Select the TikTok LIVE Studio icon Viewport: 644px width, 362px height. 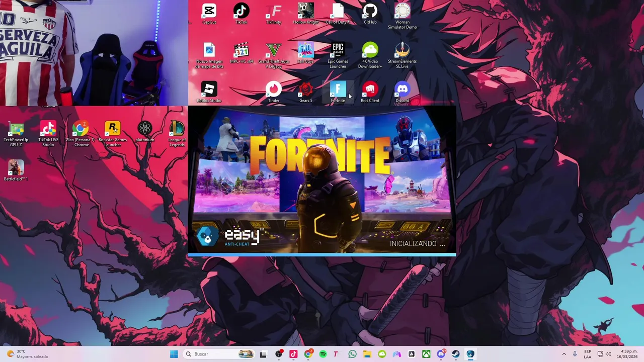(48, 134)
